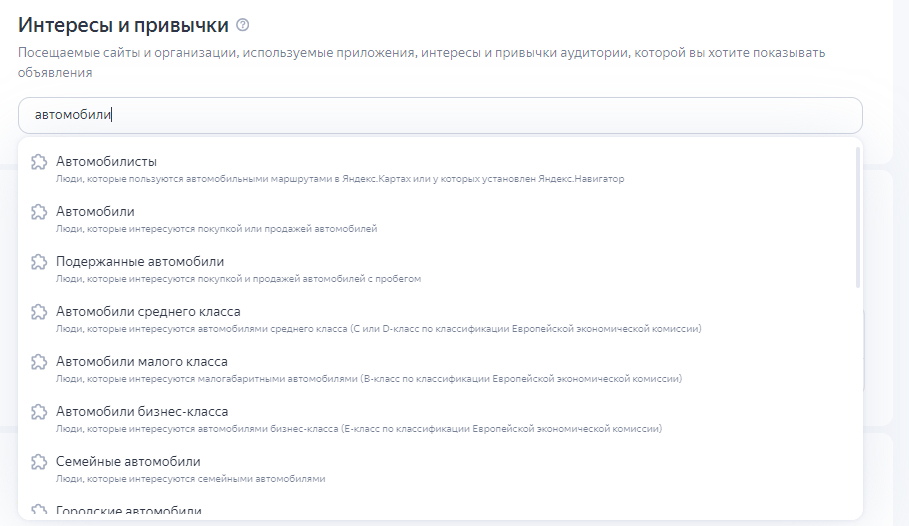Viewport: 909px width, 526px height.
Task: Pick the Семейные автомобили suggestion
Action: (x=437, y=469)
